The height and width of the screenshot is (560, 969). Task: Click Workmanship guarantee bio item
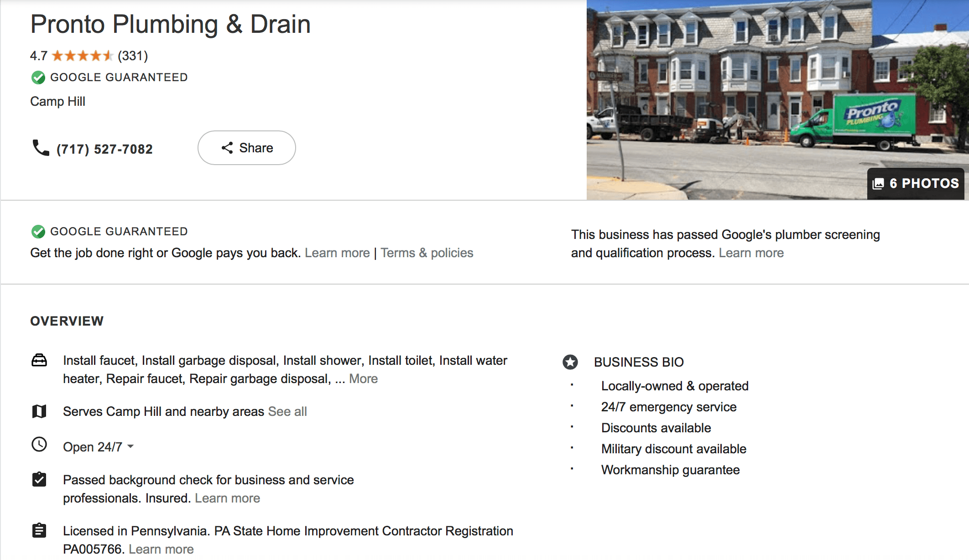(671, 470)
